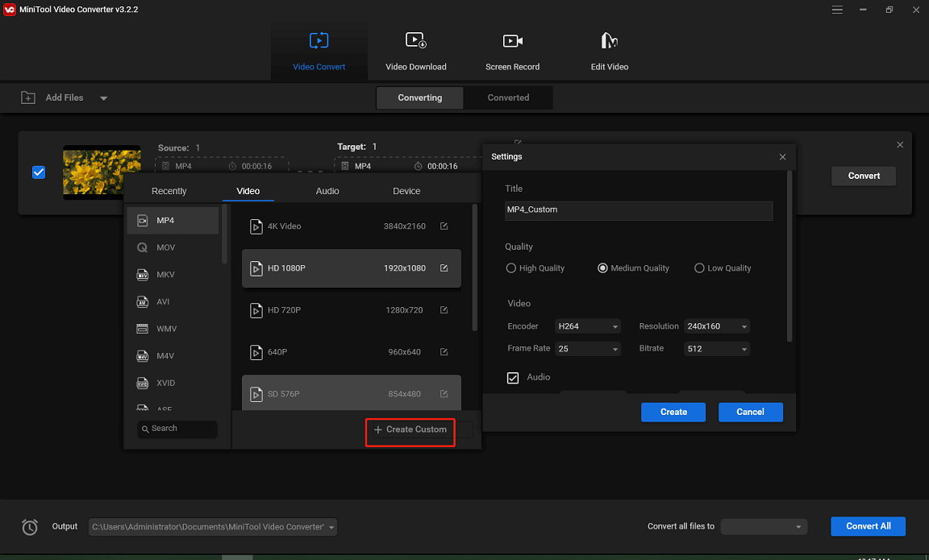Open the hamburger menu in the title bar

point(837,10)
